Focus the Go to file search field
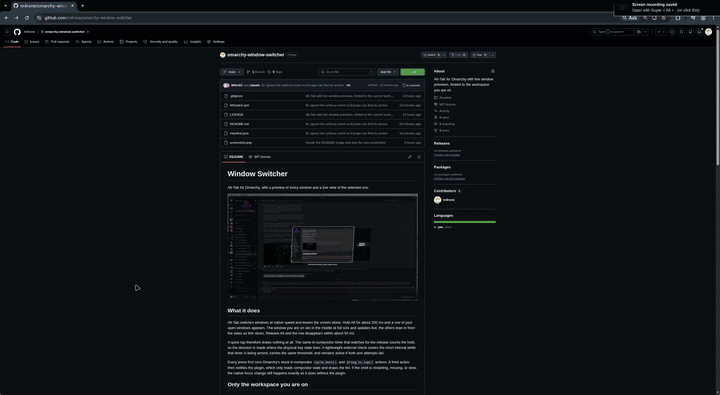This screenshot has height=395, width=720. 347,72
